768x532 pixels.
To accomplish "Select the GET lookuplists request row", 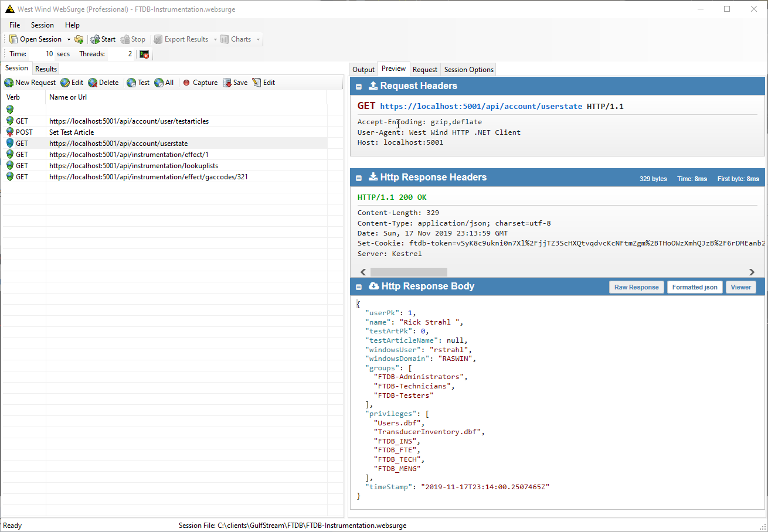I will [x=165, y=166].
